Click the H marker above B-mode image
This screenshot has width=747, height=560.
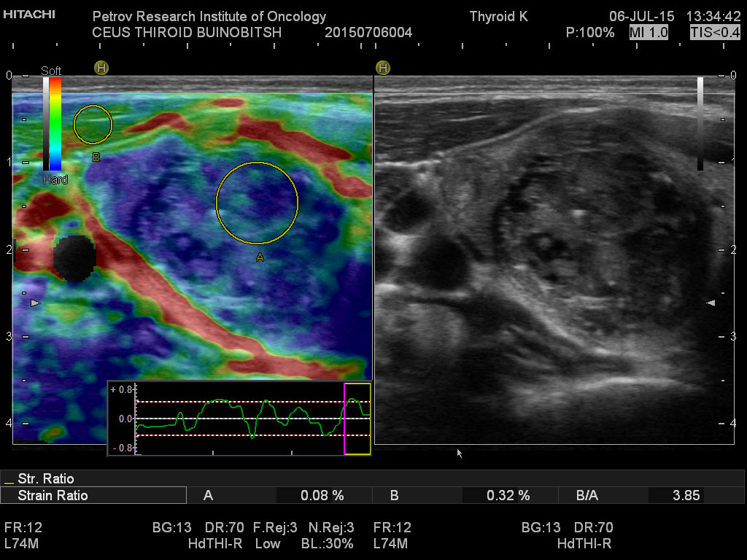(383, 68)
